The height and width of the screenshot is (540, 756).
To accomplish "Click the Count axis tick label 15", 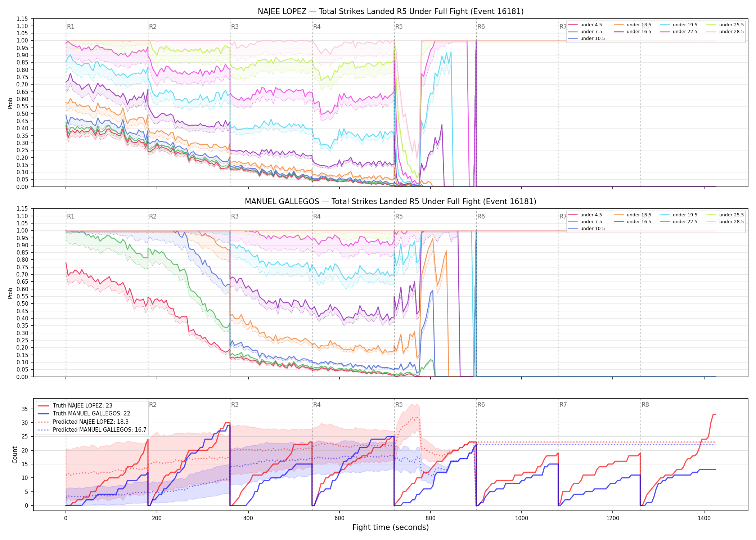I will pos(25,464).
